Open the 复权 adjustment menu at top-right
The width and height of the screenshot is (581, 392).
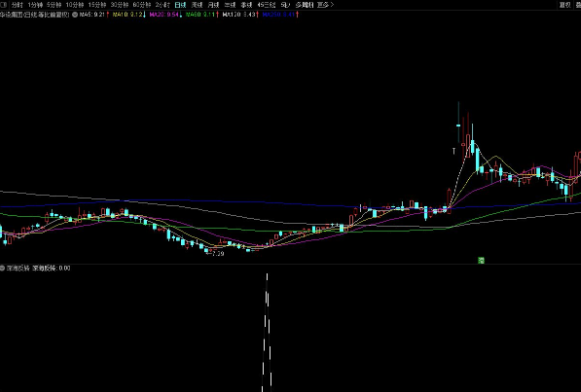pos(565,5)
